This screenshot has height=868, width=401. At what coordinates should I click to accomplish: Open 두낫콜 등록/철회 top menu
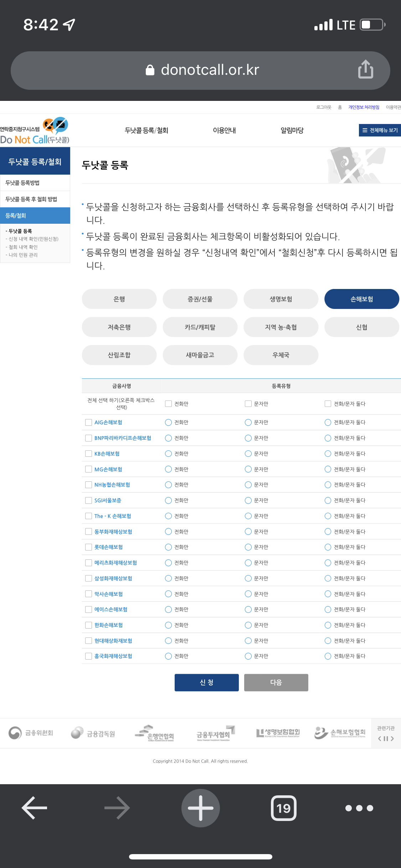[146, 130]
